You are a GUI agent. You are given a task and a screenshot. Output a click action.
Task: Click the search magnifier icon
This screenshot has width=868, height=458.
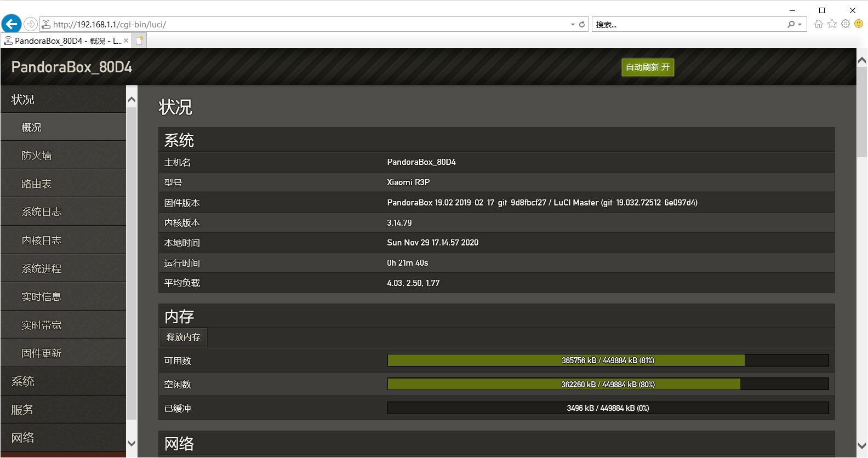click(x=791, y=24)
